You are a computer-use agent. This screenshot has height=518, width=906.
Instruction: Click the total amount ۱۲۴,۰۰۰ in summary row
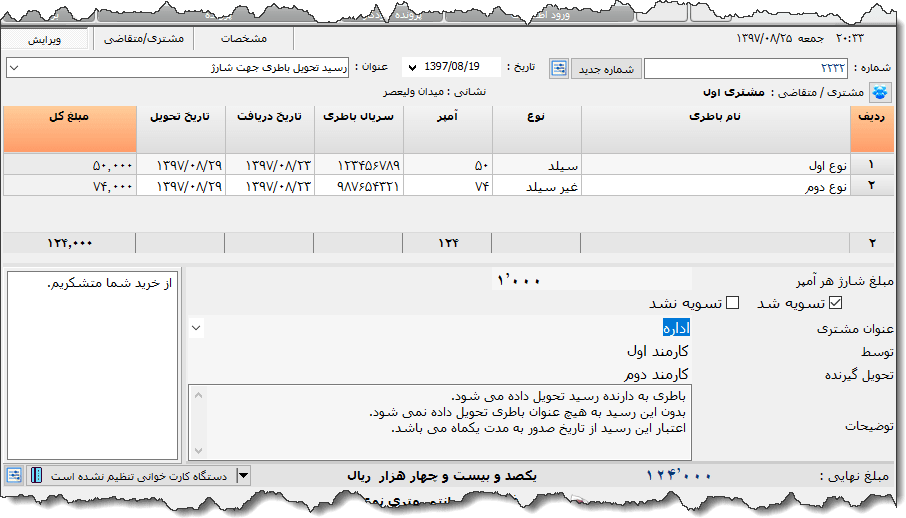pyautogui.click(x=69, y=243)
